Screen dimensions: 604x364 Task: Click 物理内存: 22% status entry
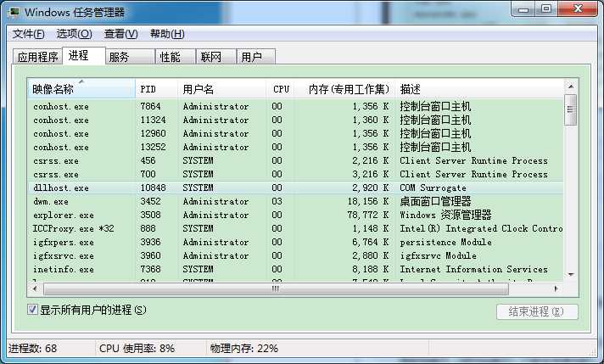243,348
